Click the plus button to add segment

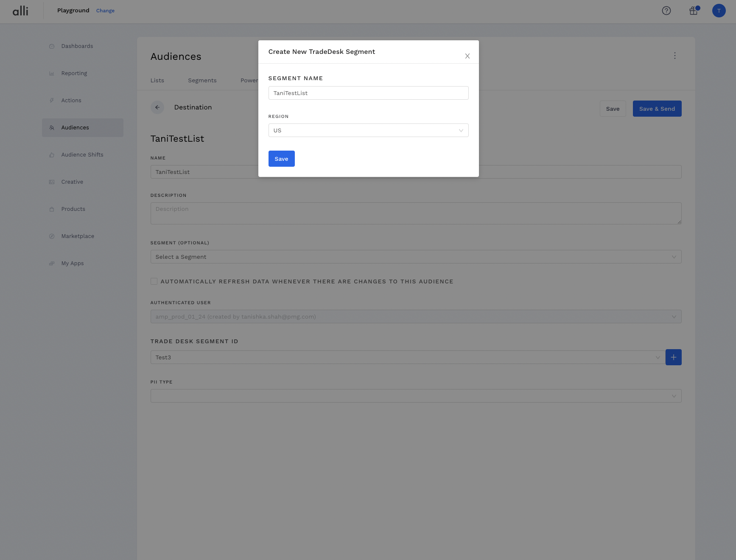click(x=673, y=357)
